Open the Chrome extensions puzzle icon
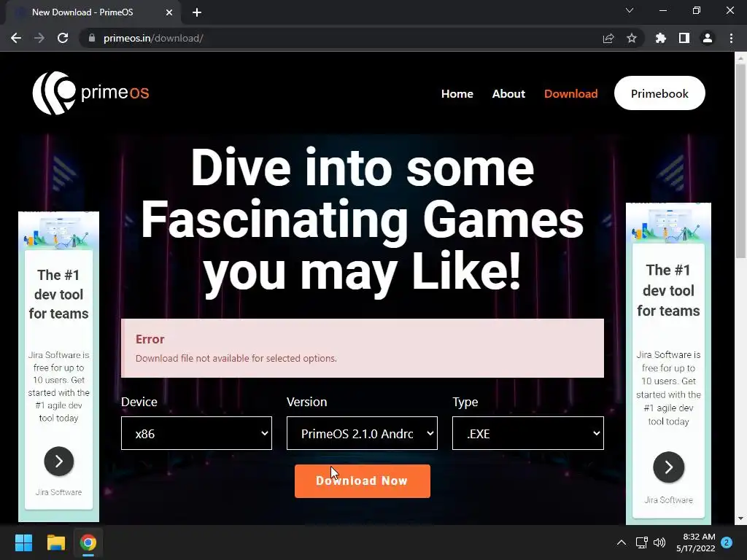The width and height of the screenshot is (747, 560). coord(660,38)
